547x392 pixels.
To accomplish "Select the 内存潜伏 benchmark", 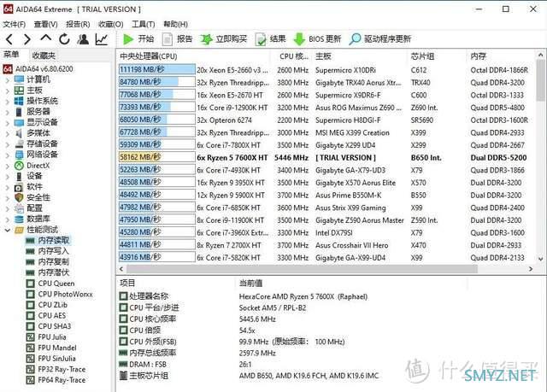I will [48, 272].
